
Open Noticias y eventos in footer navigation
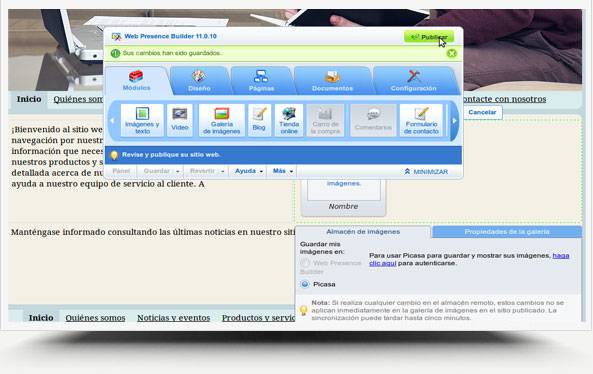coord(174,318)
